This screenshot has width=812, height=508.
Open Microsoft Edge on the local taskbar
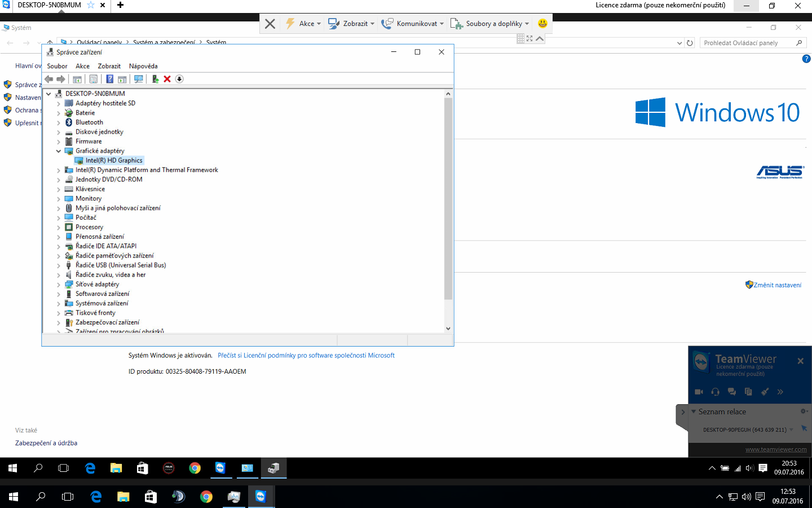[96, 497]
